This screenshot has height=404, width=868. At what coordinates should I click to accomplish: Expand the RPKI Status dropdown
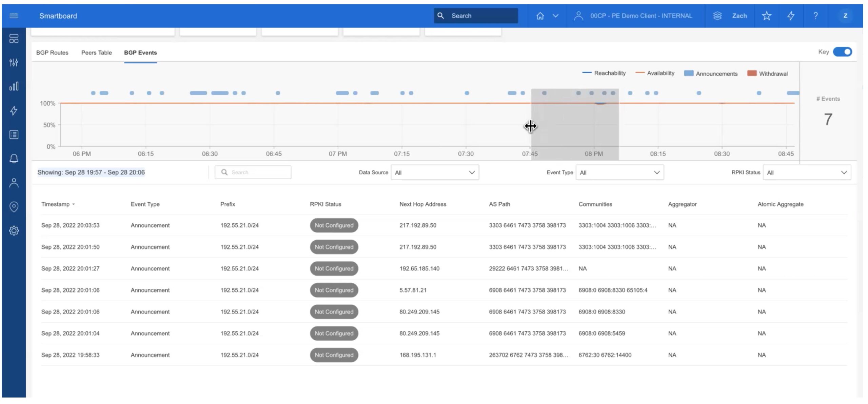(807, 173)
